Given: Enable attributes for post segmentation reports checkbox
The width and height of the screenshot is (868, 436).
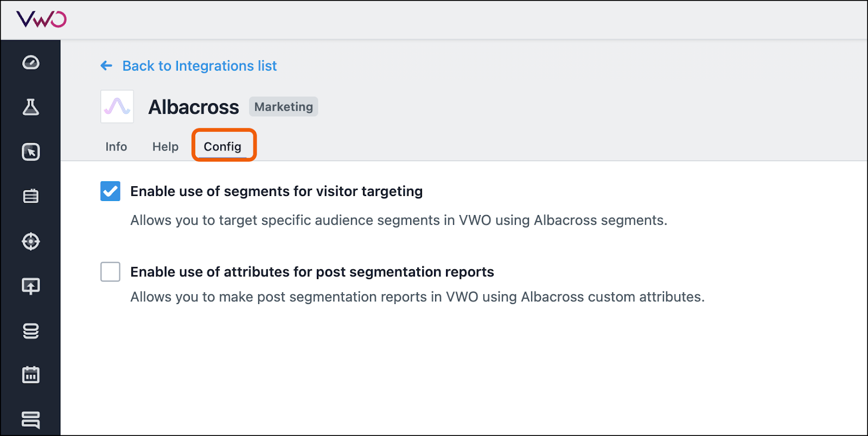Looking at the screenshot, I should click(x=110, y=271).
